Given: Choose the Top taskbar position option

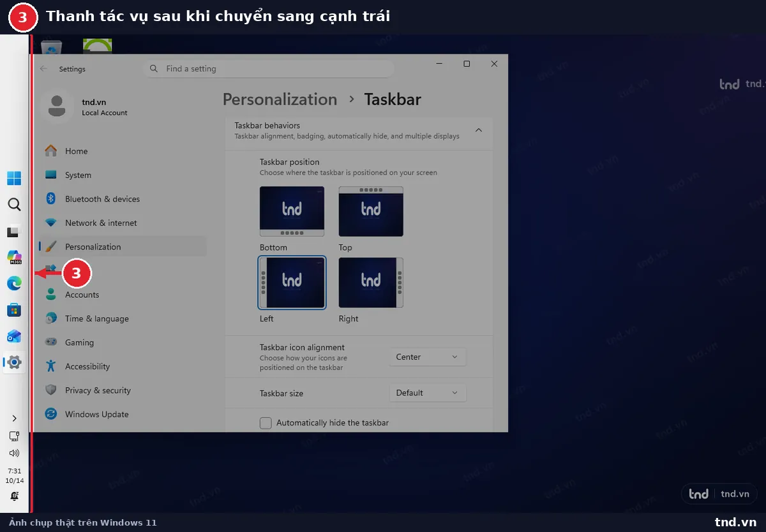Looking at the screenshot, I should pos(371,212).
